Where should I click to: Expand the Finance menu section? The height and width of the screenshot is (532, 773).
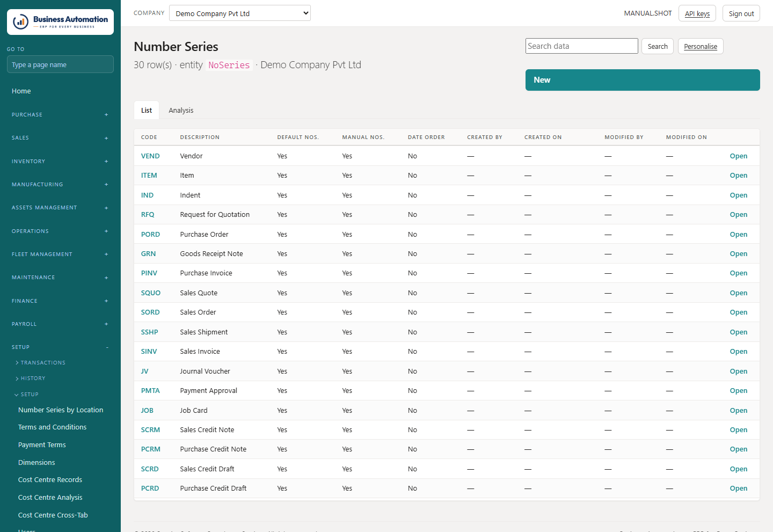tap(60, 301)
